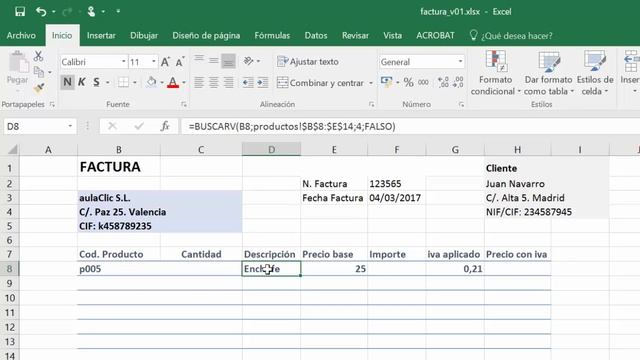Align text left
This screenshot has height=360, width=640.
click(x=199, y=82)
